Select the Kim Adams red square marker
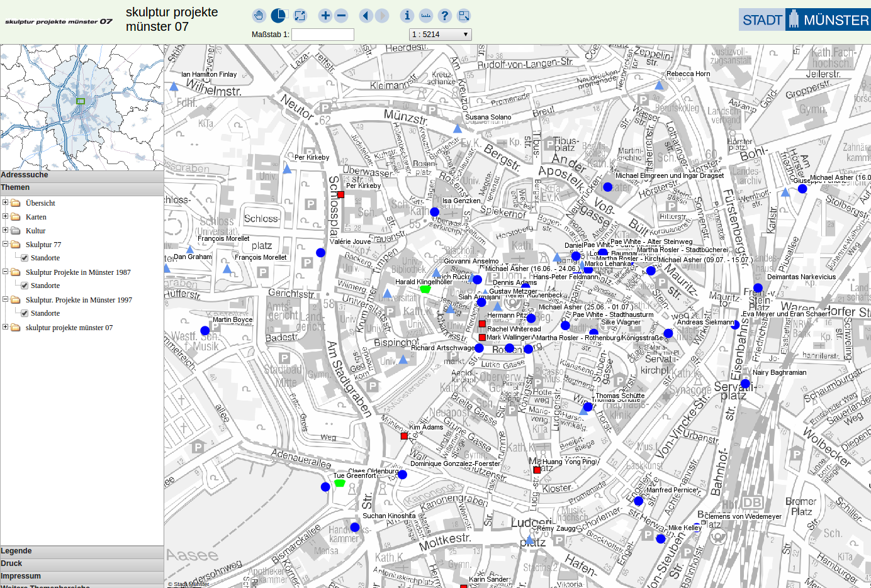Viewport: 871px width, 588px height. 404,436
